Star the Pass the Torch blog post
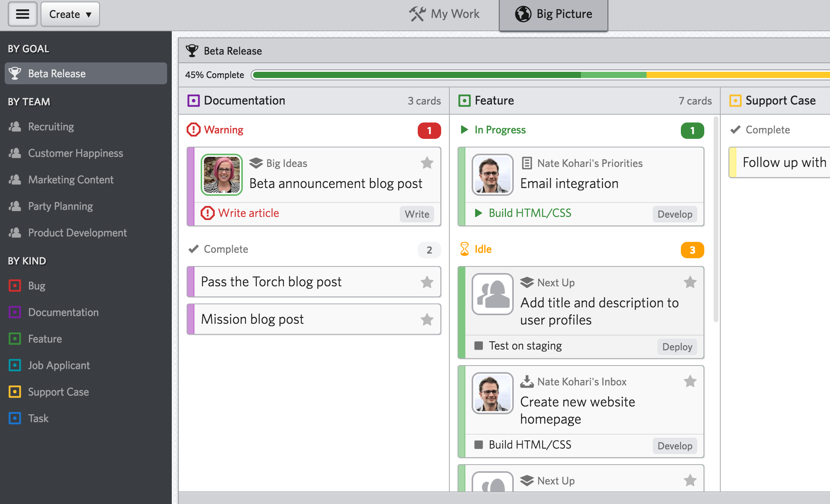The image size is (830, 504). (x=427, y=282)
